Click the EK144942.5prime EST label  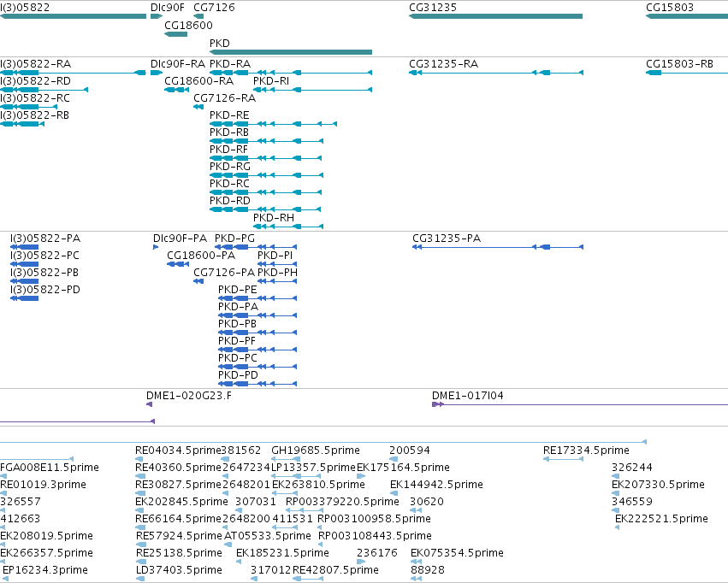pyautogui.click(x=436, y=485)
